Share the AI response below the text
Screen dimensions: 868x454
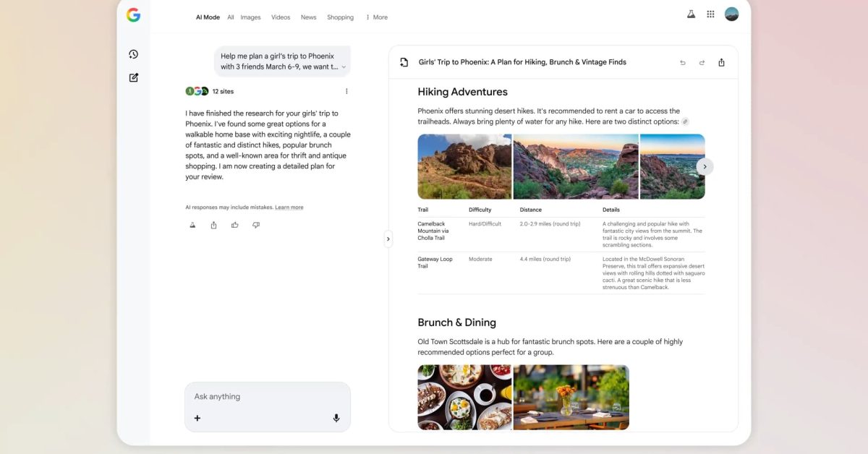(x=213, y=225)
